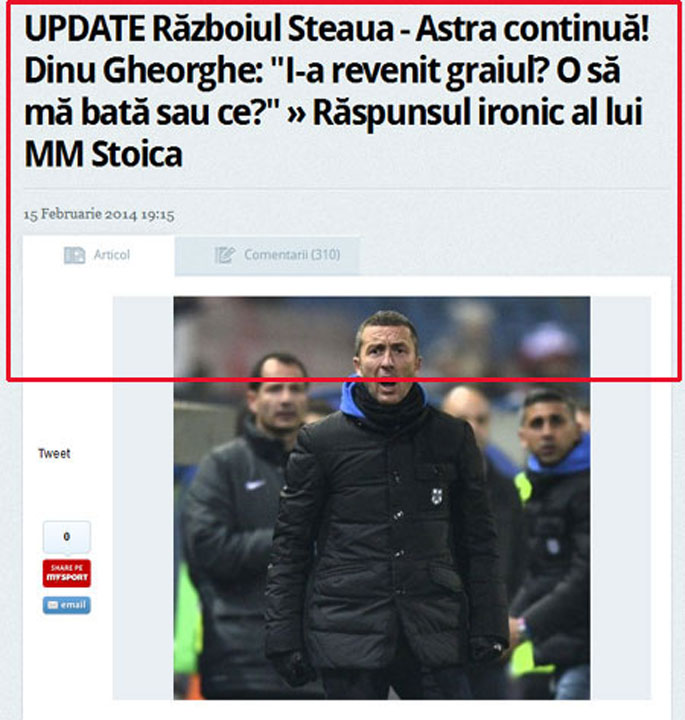This screenshot has width=685, height=720.
Task: Click the Nike swoosh on left man's jacket
Action: 254,484
